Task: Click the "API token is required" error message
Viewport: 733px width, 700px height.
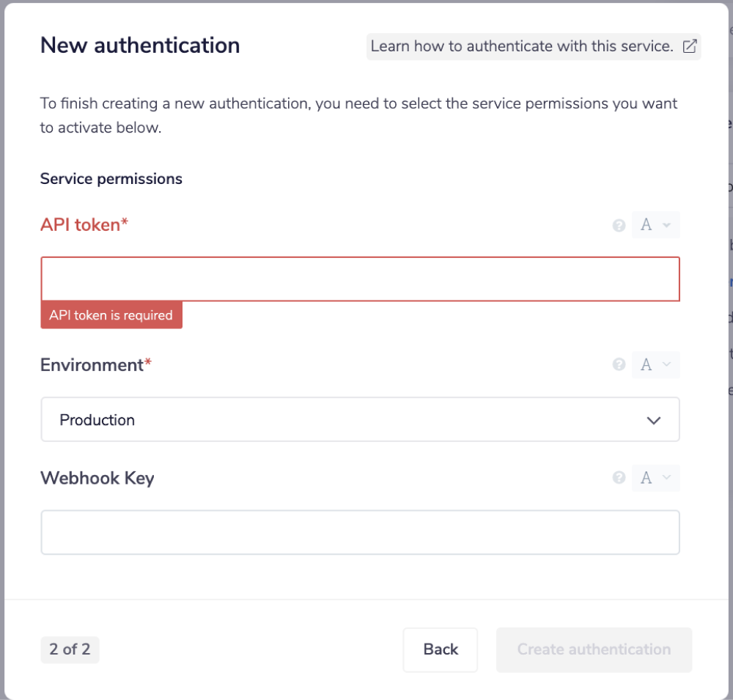Action: 111,315
